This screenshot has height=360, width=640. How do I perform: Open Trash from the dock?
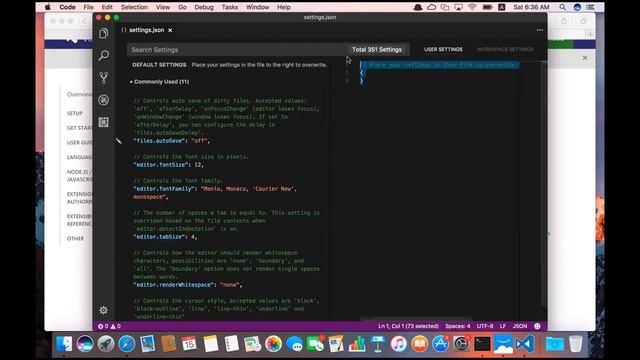click(x=576, y=344)
